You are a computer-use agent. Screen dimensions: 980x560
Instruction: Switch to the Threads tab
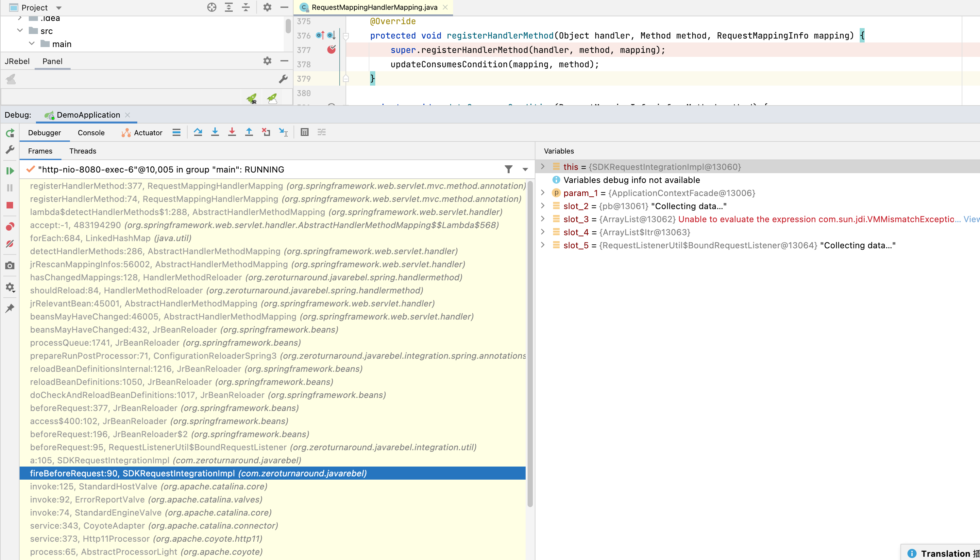click(x=82, y=151)
